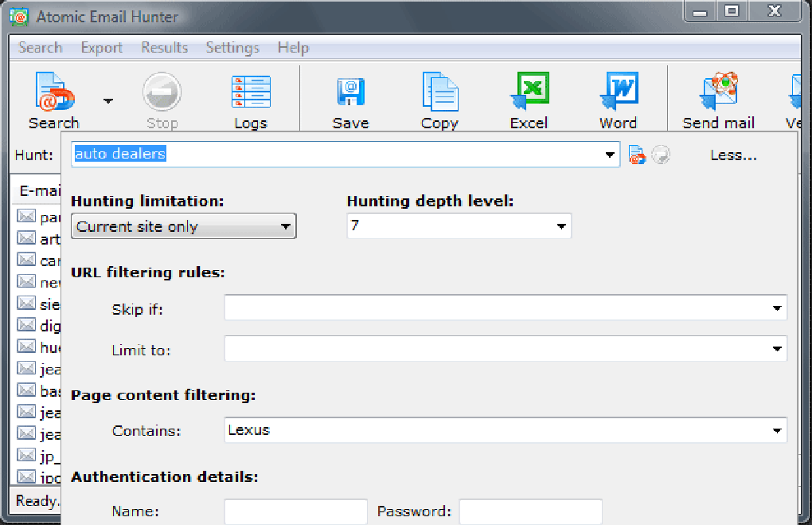Select the email row starting with dig
Viewport: 812px width, 525px height.
click(x=39, y=326)
